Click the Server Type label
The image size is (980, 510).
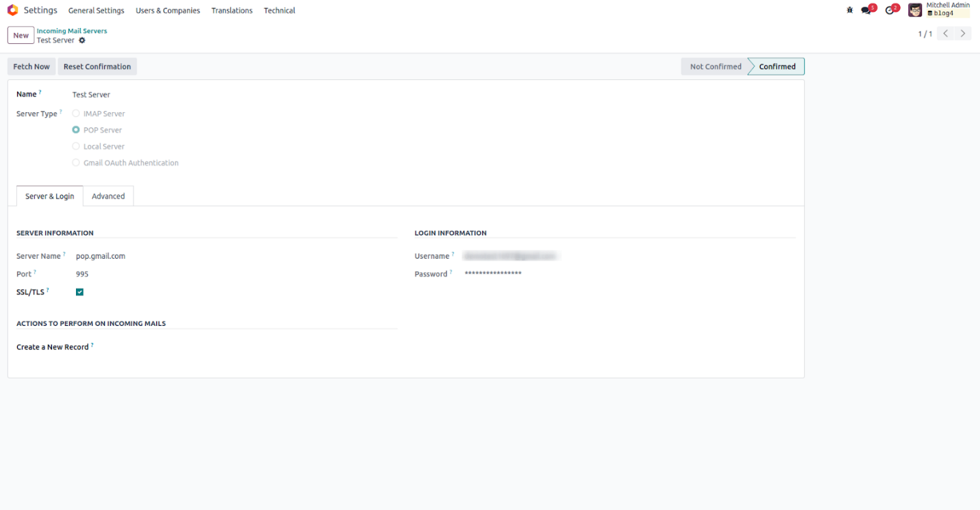pos(37,114)
